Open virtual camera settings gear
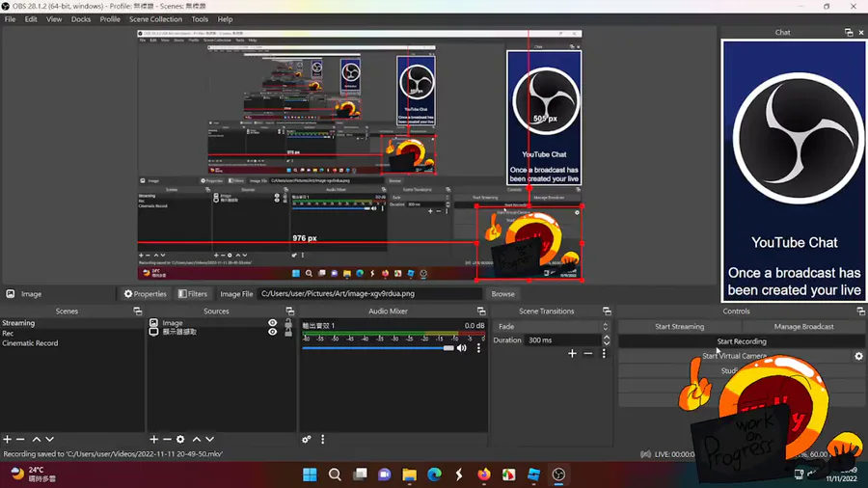 858,356
